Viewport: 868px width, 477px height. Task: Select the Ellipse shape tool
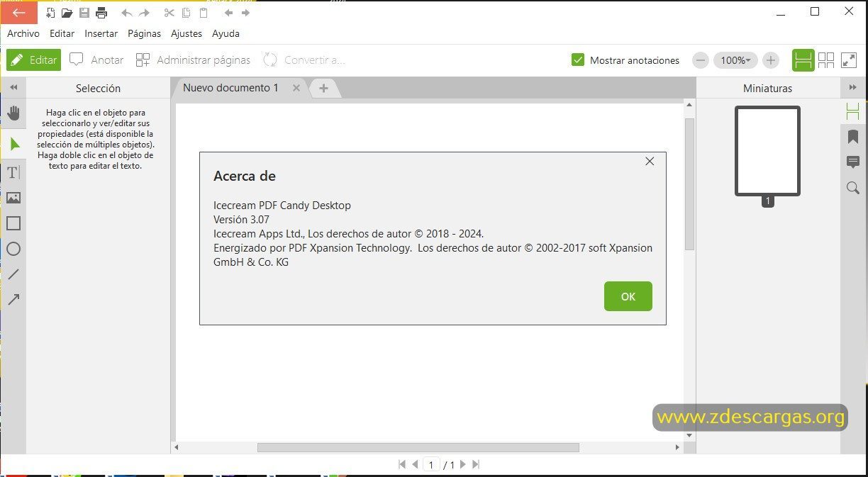coord(13,249)
